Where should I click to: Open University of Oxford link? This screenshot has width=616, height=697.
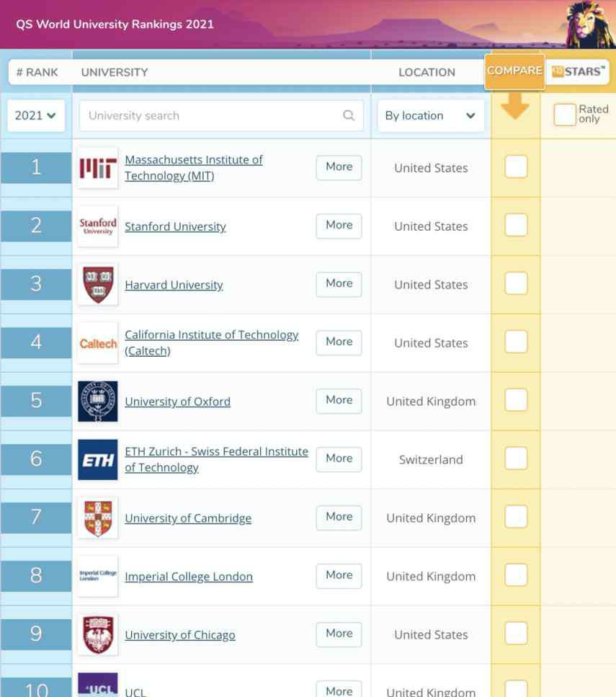pos(178,401)
